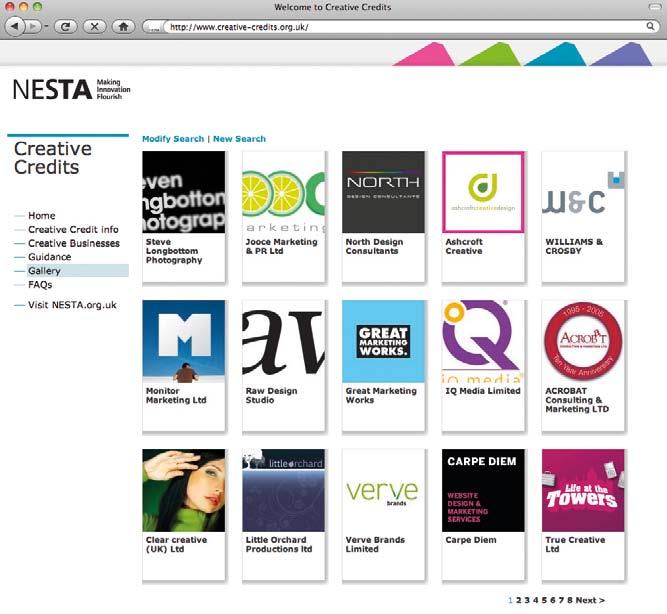Open the North Design Consultants logo
Viewport: 667px width, 614px height.
pyautogui.click(x=383, y=192)
